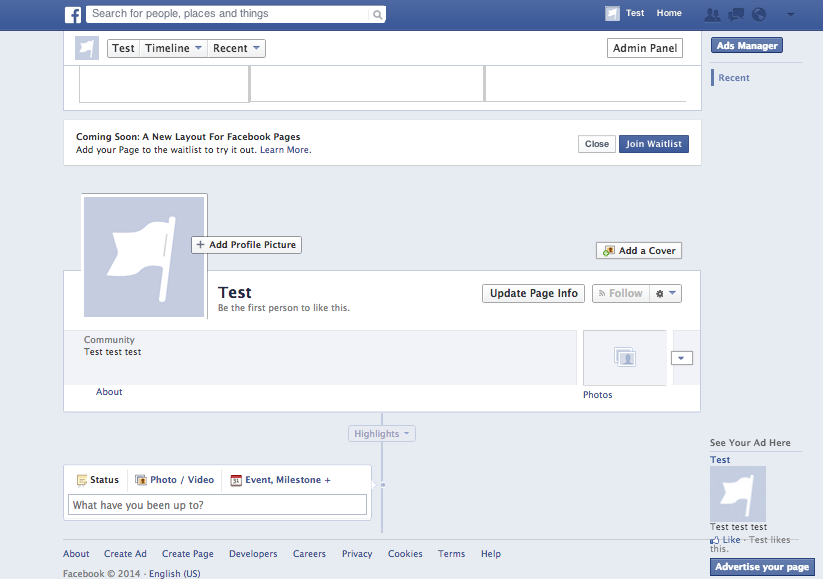The width and height of the screenshot is (823, 579).
Task: Click the Test page title heading
Action: click(x=234, y=292)
